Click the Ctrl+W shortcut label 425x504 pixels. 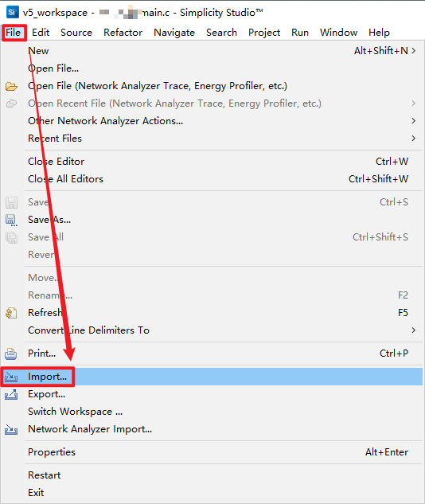pyautogui.click(x=392, y=162)
